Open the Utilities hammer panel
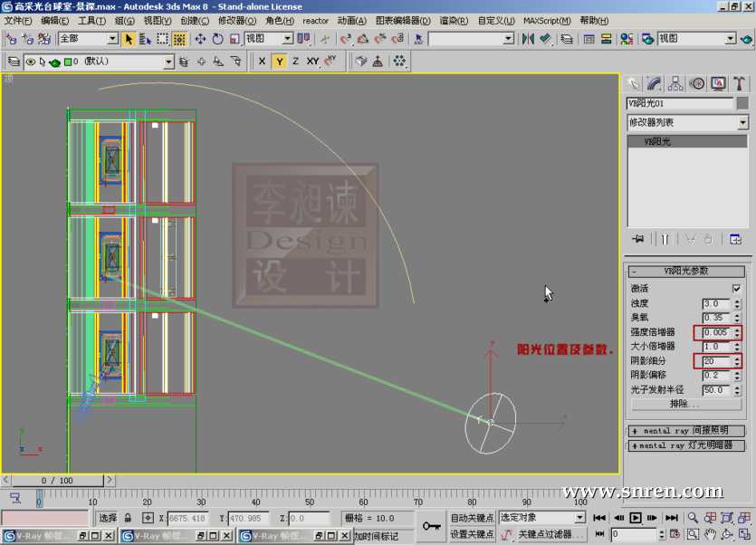The image size is (756, 545). pyautogui.click(x=740, y=83)
